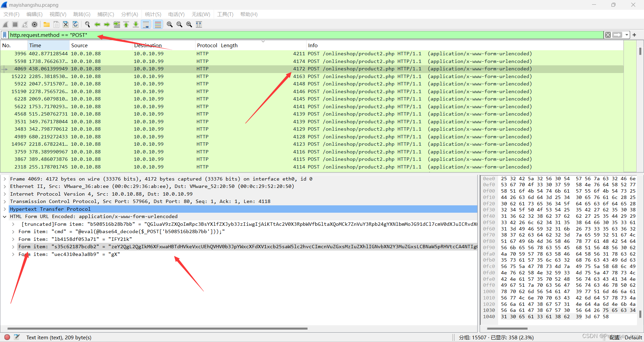Expand the Frame 4069 tree node
This screenshot has width=644, height=342.
5,179
